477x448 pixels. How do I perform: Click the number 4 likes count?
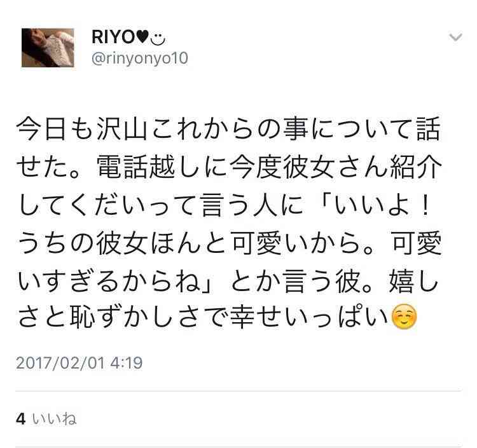click(x=21, y=419)
